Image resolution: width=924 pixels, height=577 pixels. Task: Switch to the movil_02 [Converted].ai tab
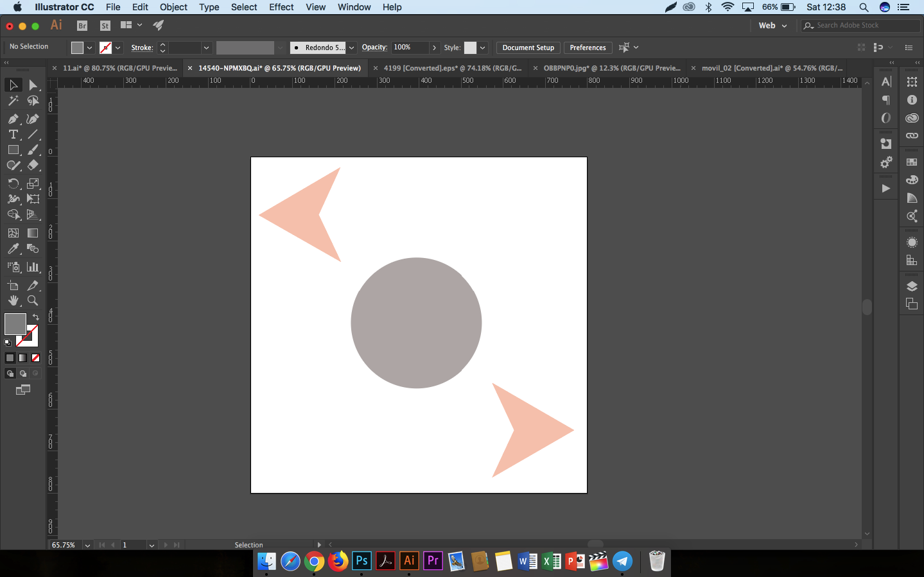(x=772, y=68)
